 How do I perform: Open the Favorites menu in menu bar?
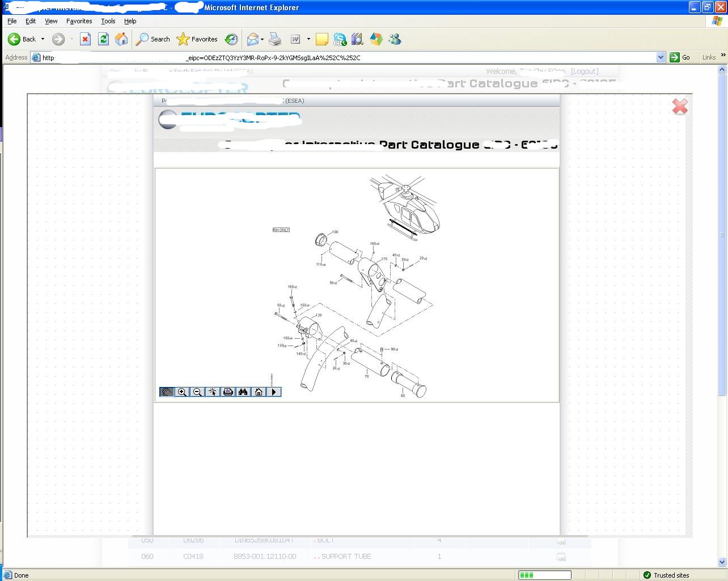pyautogui.click(x=79, y=21)
